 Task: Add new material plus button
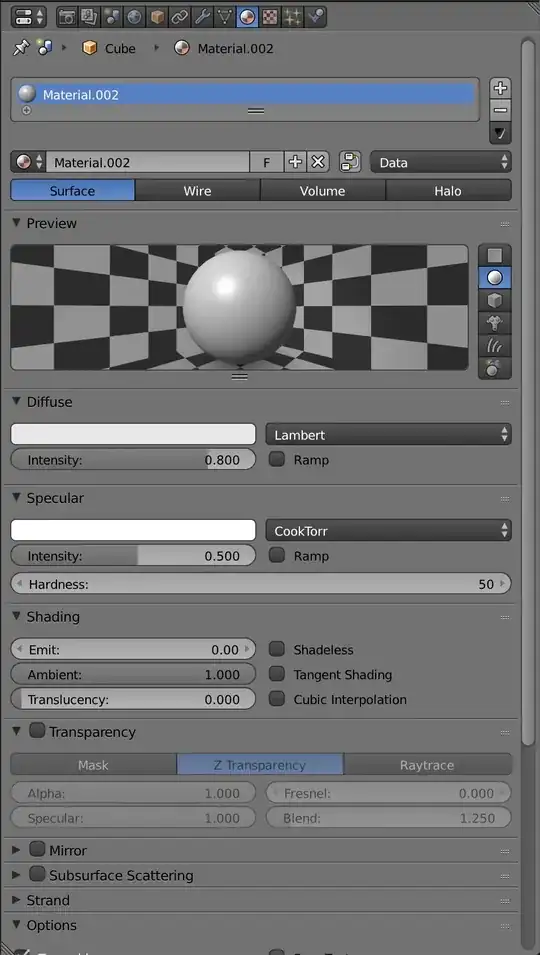[295, 162]
